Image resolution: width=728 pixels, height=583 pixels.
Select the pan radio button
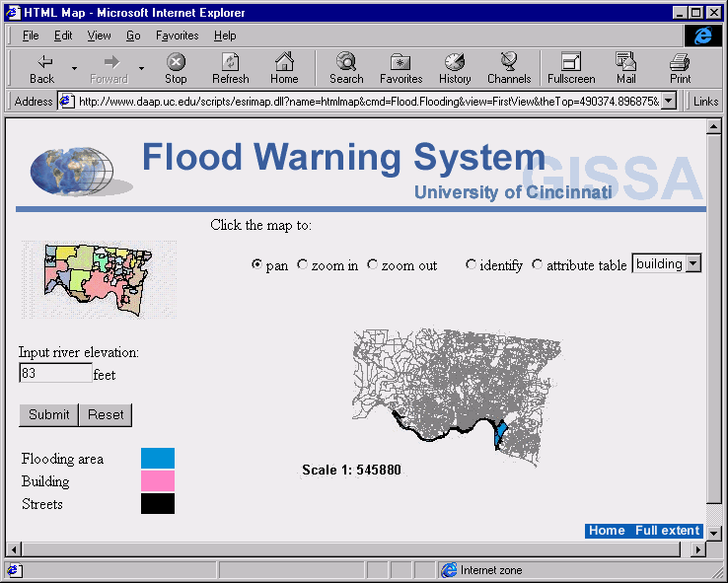coord(256,264)
